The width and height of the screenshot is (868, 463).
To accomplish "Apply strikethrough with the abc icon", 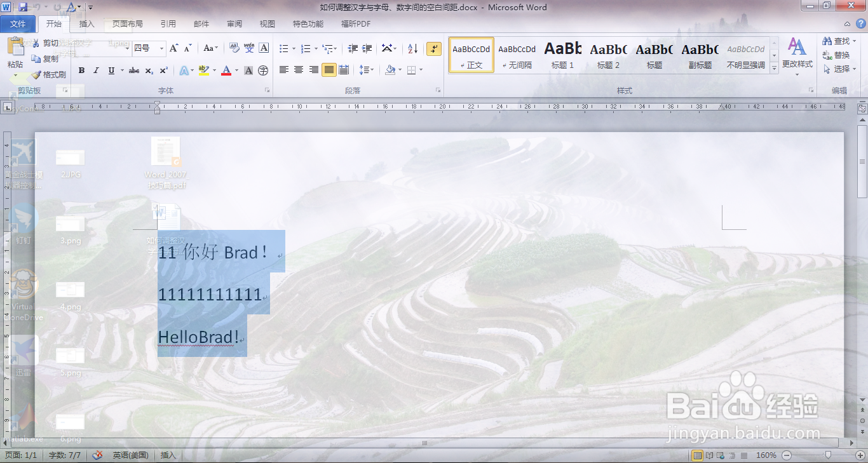I will tap(134, 70).
